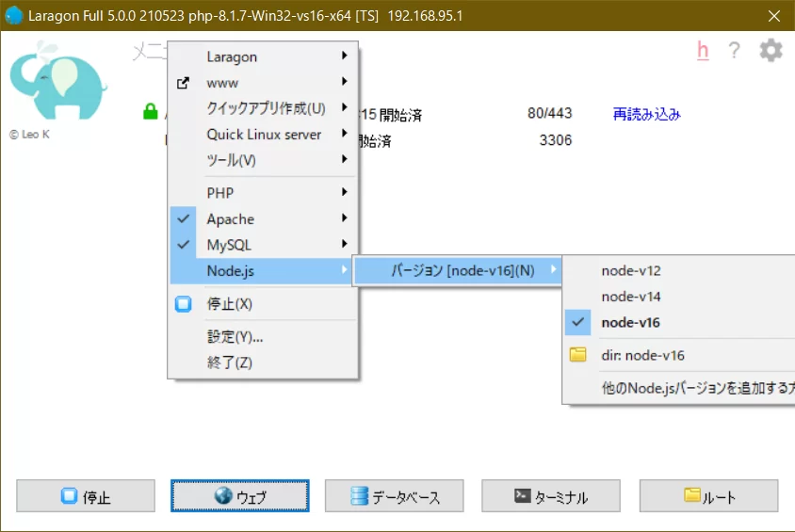
Task: Select the PHP menu entry
Action: pos(263,193)
